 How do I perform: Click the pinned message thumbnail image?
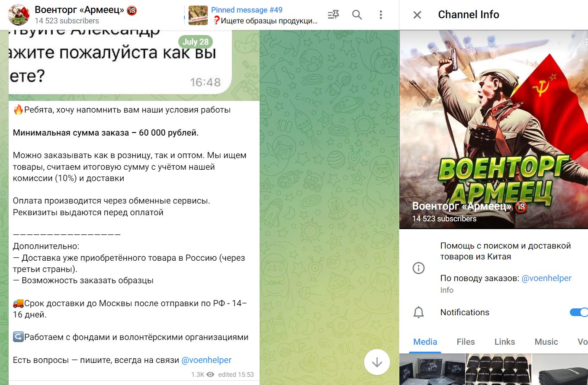pyautogui.click(x=198, y=15)
